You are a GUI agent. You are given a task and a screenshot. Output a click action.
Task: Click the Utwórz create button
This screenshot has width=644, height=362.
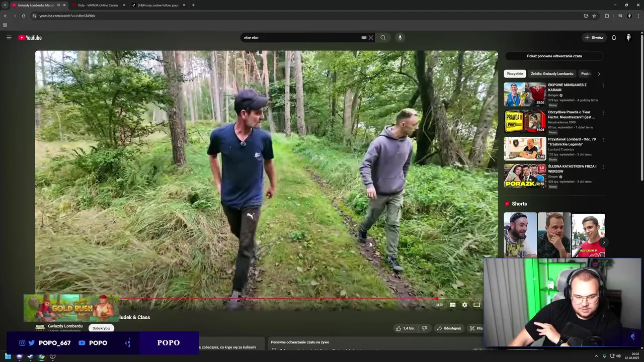[x=594, y=38]
